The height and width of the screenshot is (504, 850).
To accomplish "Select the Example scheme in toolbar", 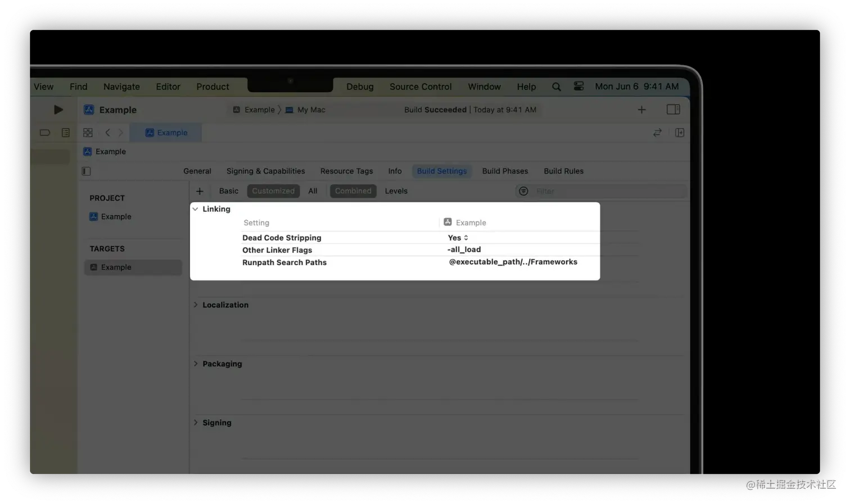I will point(254,110).
